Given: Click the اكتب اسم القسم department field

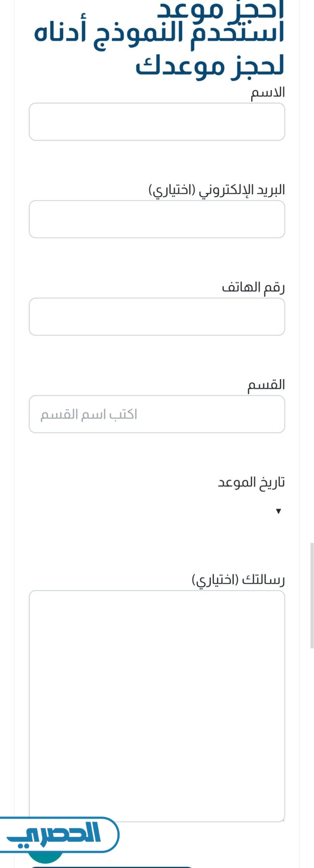Looking at the screenshot, I should (x=157, y=414).
